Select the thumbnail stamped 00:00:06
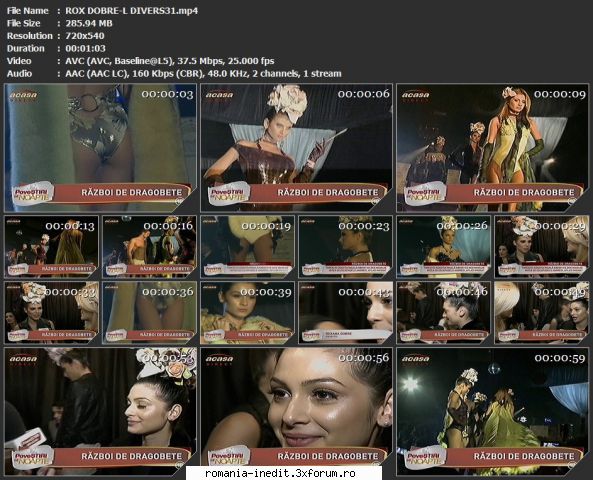The width and height of the screenshot is (593, 480). pos(296,148)
